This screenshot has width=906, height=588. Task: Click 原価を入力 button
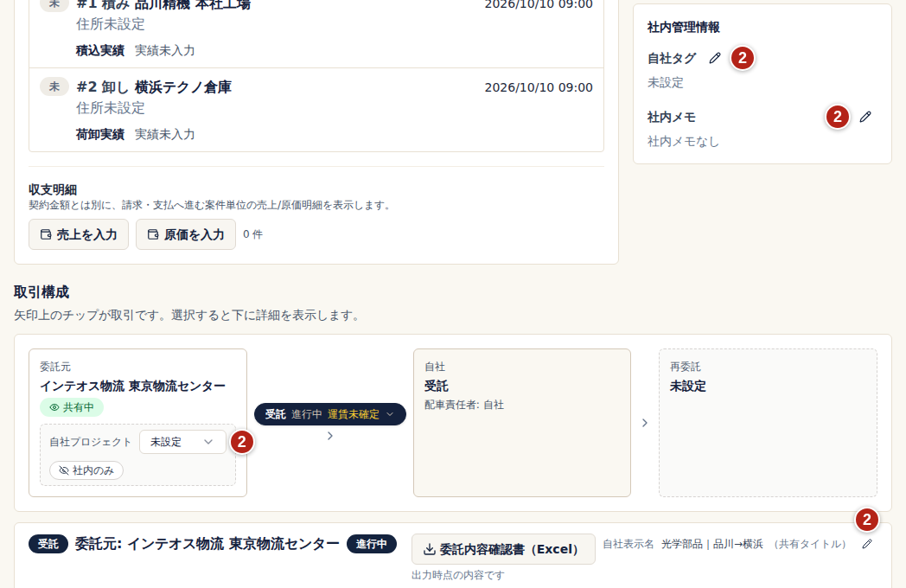(186, 234)
